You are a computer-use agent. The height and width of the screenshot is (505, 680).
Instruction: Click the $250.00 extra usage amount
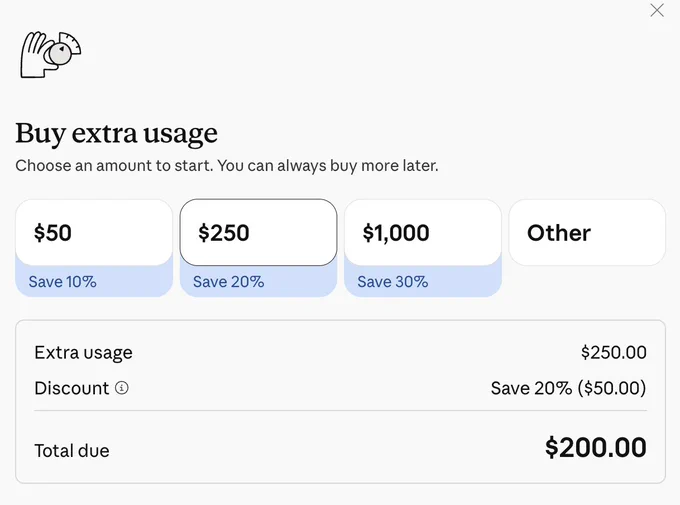coord(614,352)
